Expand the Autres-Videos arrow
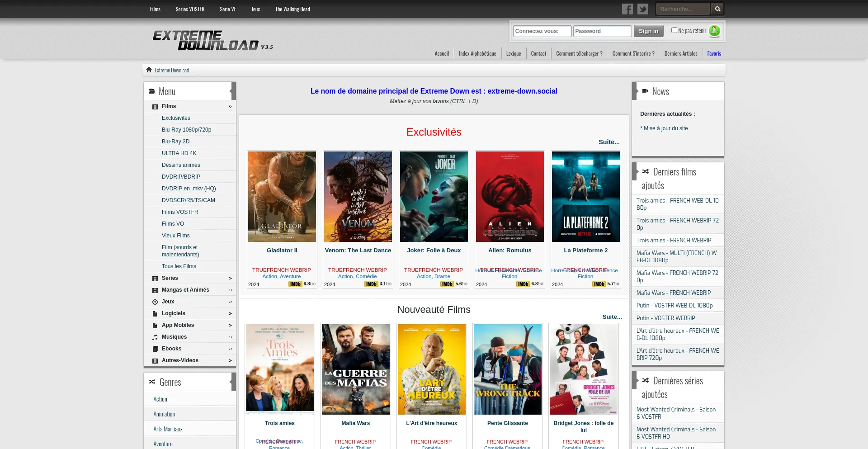 pos(230,361)
